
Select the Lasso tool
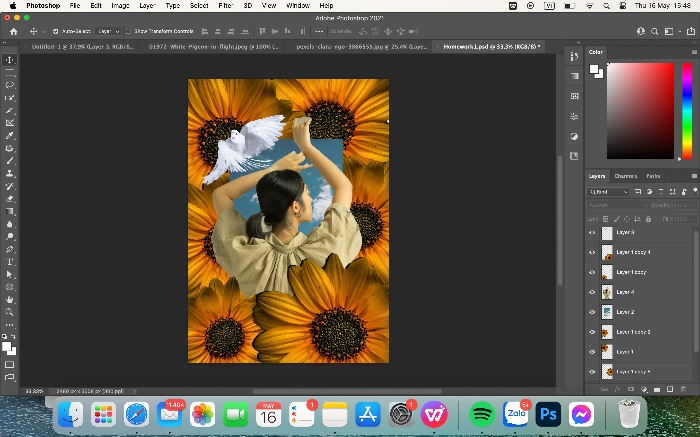[x=9, y=85]
